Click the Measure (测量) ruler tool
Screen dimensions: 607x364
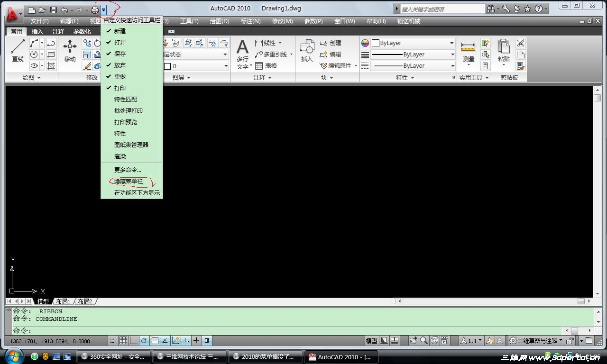point(469,52)
